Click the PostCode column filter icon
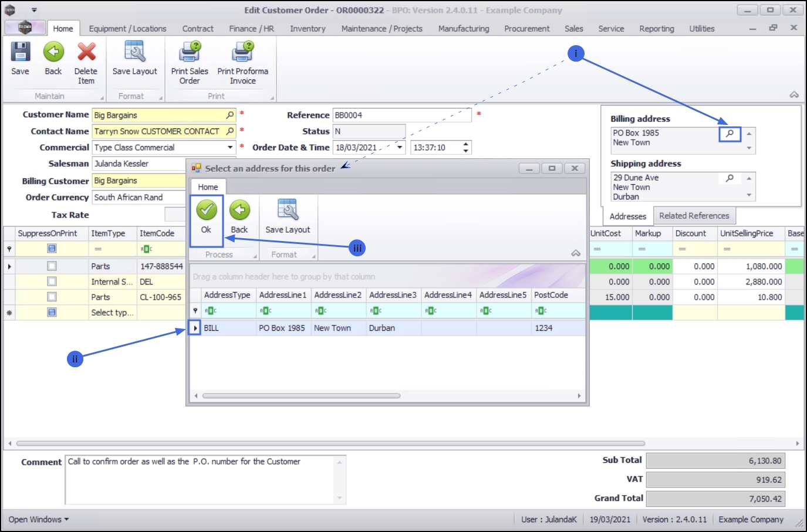Screen dimensions: 807x532 point(541,311)
